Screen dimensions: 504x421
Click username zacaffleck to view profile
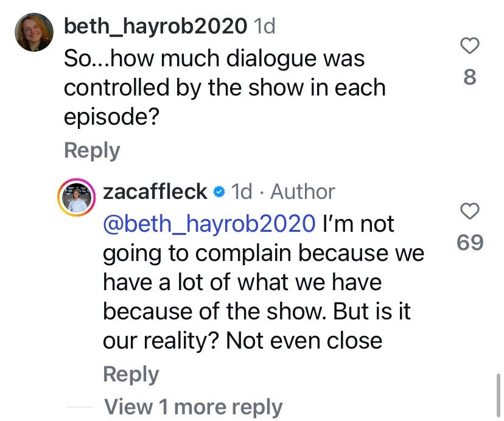(x=155, y=192)
